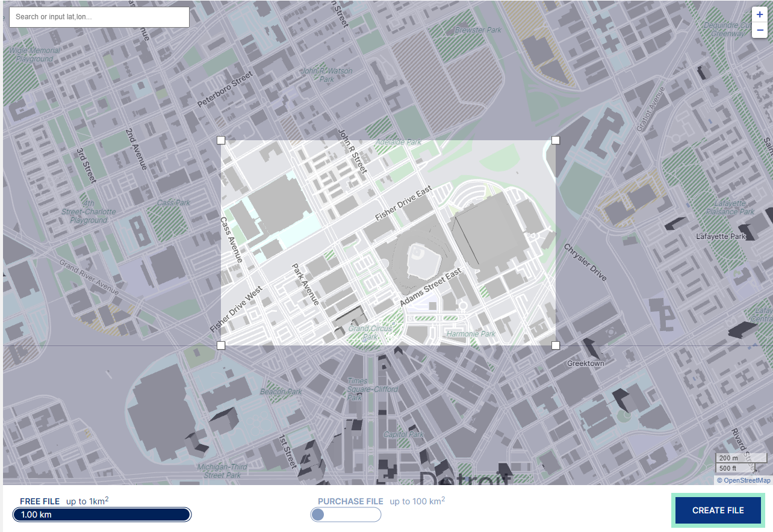Click the Greektown map label
Image resolution: width=773 pixels, height=532 pixels.
point(586,363)
